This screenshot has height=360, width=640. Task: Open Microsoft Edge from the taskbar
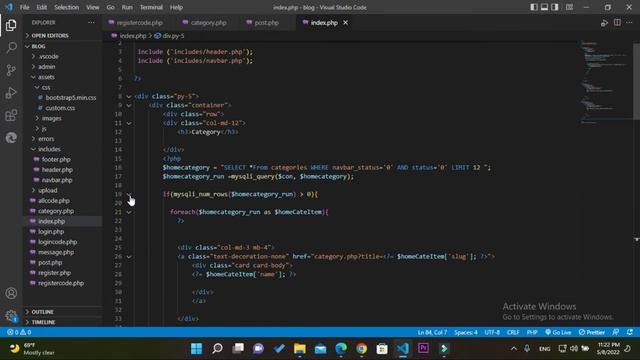tap(341, 348)
